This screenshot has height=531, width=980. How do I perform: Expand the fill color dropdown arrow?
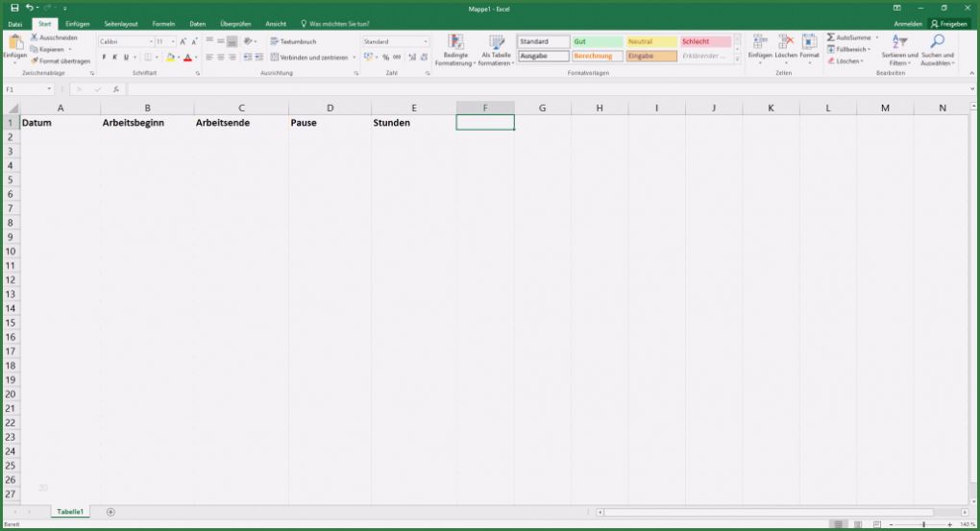coord(178,58)
